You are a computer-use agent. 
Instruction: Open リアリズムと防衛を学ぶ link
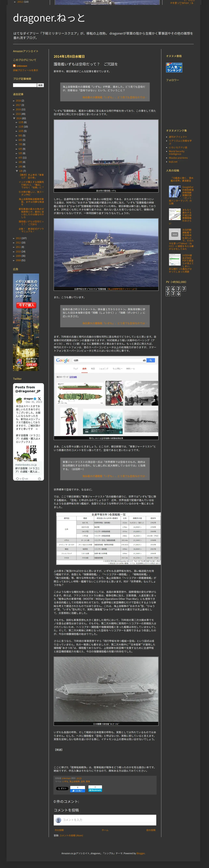tap(180, 142)
